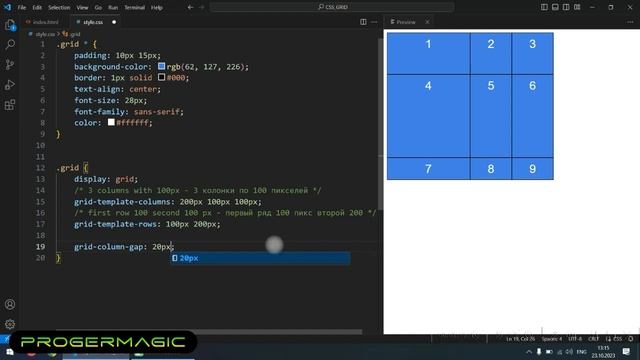Open the Run menu
640x360 pixels.
(113, 7)
